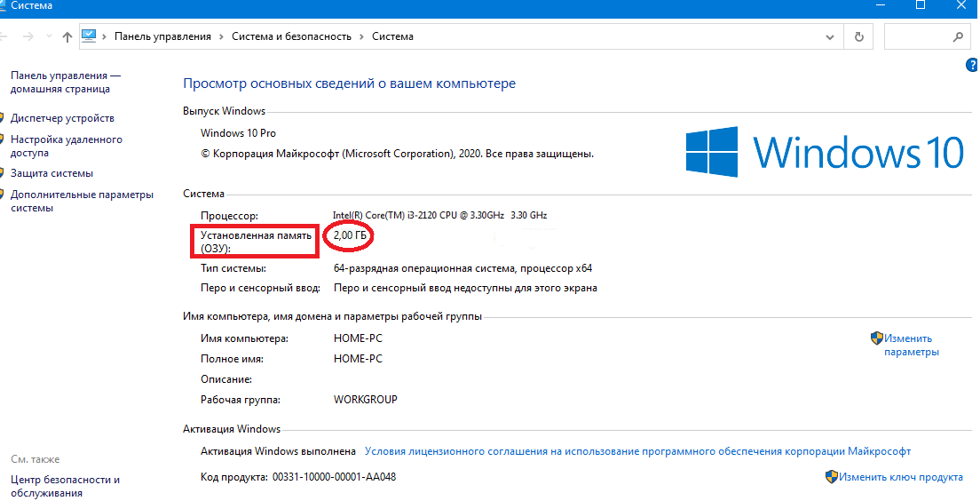
Task: Go up one level with the up arrow
Action: (67, 37)
